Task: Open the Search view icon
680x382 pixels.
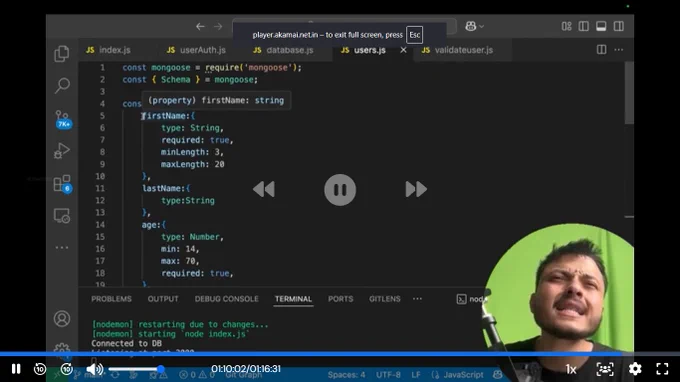Action: tap(62, 85)
